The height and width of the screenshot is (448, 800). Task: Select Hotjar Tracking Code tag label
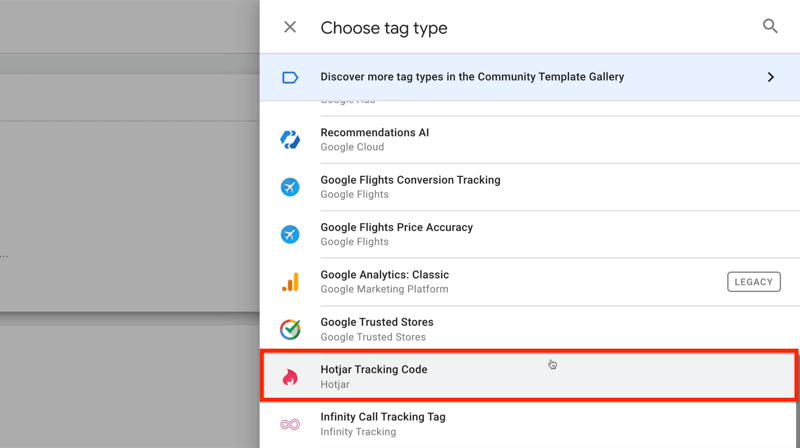click(x=373, y=370)
